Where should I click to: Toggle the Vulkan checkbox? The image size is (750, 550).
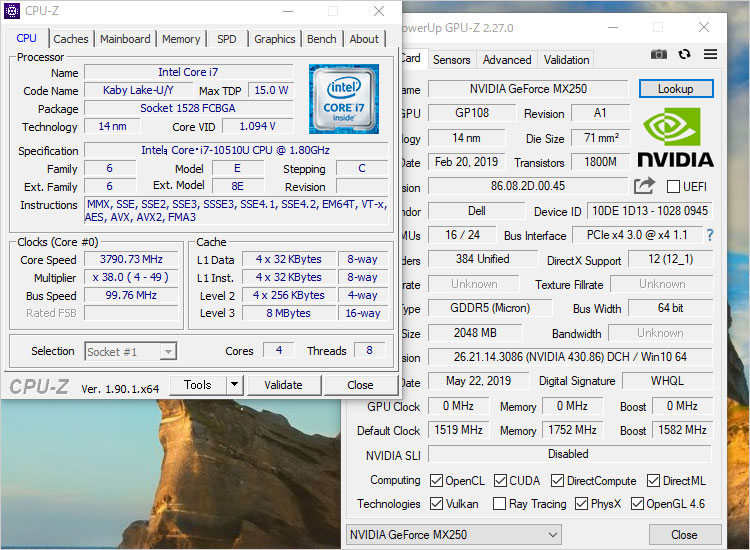tap(436, 504)
